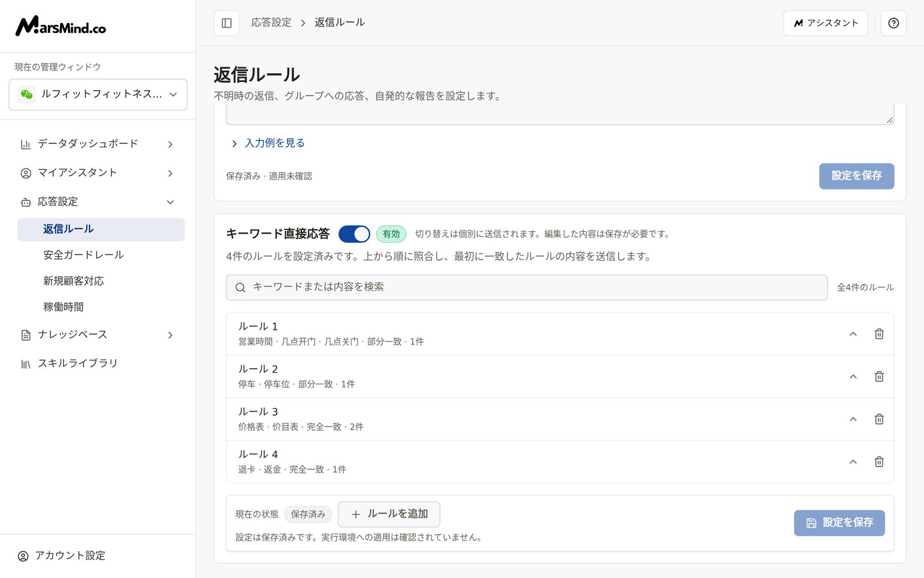Click the search magnifier icon
This screenshot has height=578, width=924.
pos(240,287)
